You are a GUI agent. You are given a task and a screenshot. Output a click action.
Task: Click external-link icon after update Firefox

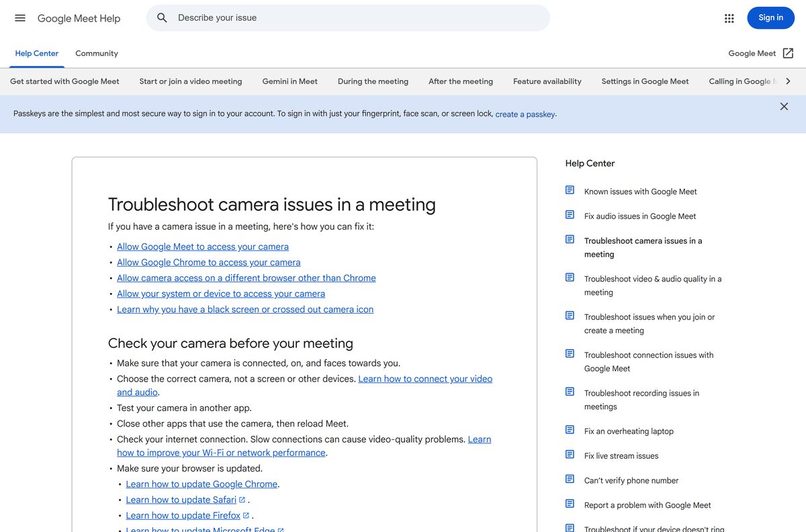(x=247, y=516)
